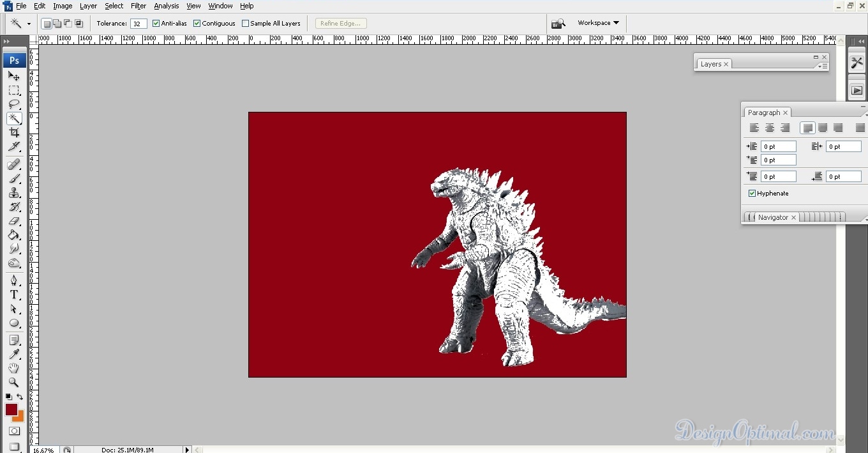868x453 pixels.
Task: Center paragraph text
Action: click(770, 128)
